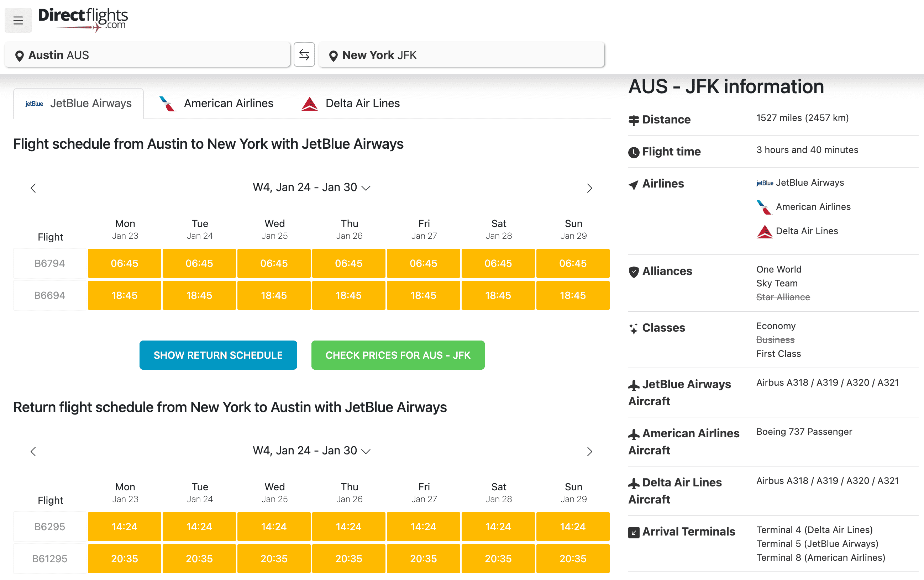Click SHOW RETURN SCHEDULE button
Image resolution: width=924 pixels, height=580 pixels.
[218, 355]
